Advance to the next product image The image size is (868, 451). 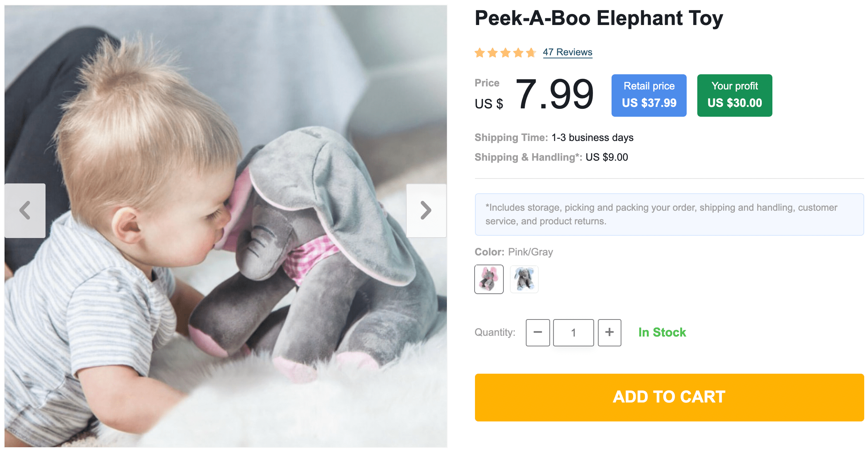point(426,211)
